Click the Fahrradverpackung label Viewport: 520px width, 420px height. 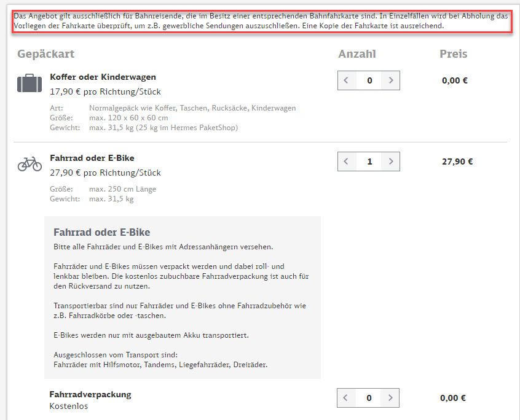point(90,394)
